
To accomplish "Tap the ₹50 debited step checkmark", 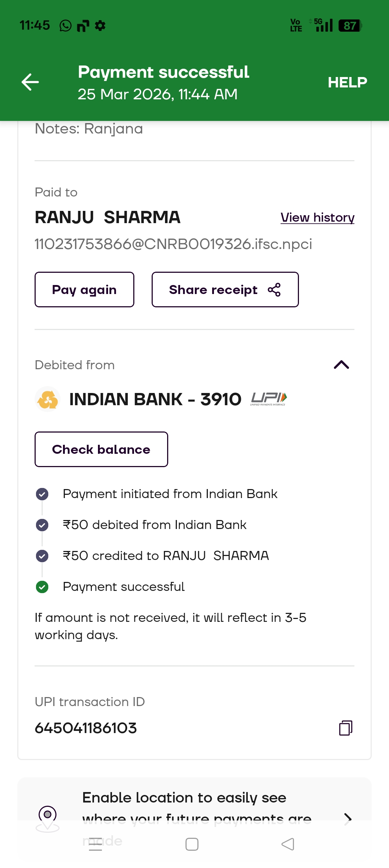I will click(42, 525).
